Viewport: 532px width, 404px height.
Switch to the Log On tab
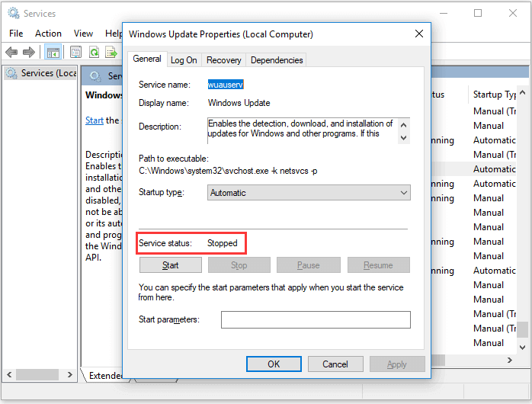click(184, 60)
